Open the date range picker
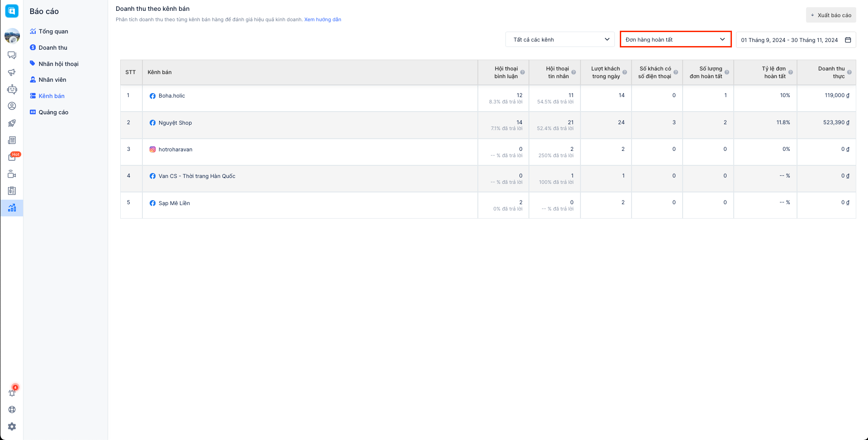868x440 pixels. (796, 40)
